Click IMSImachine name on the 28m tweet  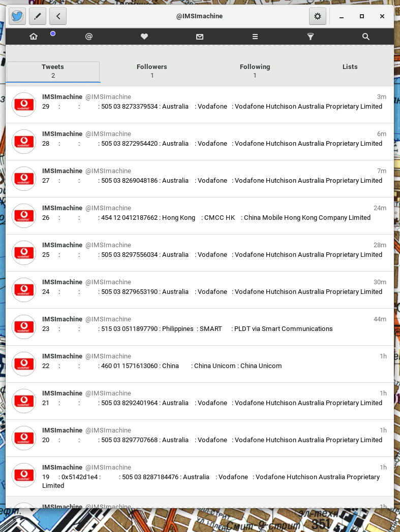tap(62, 245)
